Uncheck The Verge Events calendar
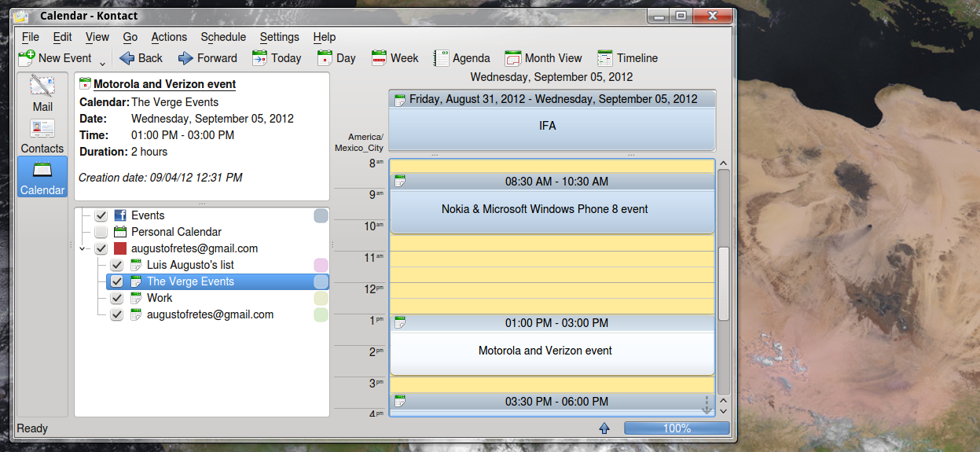This screenshot has height=452, width=980. (116, 281)
